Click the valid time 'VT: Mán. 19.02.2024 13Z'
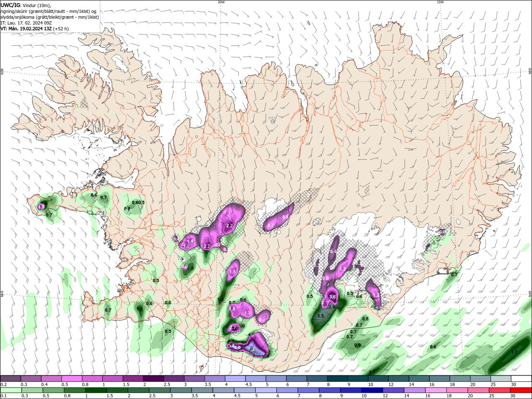The height and width of the screenshot is (399, 532). tap(26, 29)
